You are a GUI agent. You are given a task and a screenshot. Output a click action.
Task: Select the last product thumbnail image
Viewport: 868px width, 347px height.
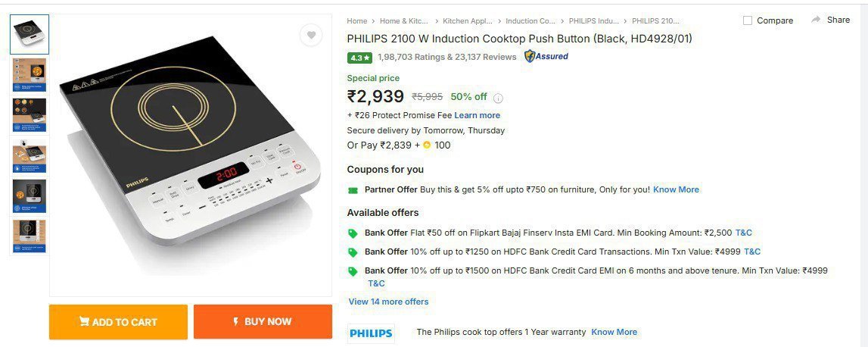(x=30, y=236)
